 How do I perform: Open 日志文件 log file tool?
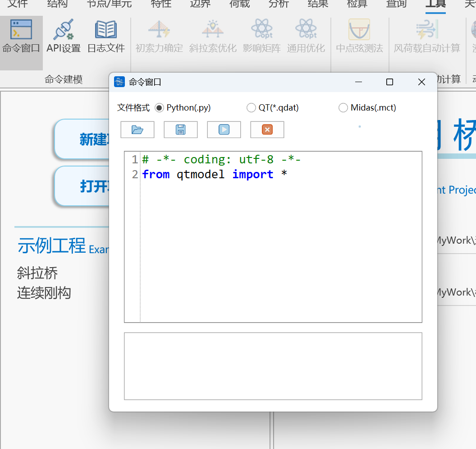click(106, 37)
